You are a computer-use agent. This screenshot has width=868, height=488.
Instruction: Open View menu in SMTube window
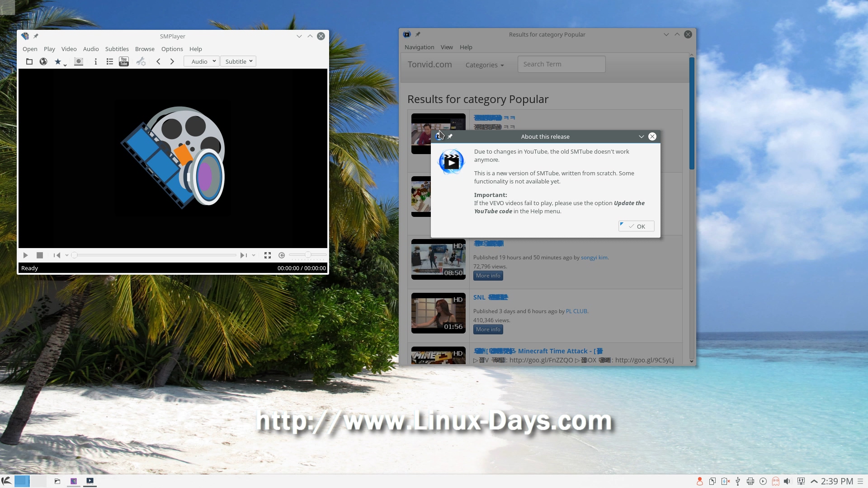click(447, 47)
